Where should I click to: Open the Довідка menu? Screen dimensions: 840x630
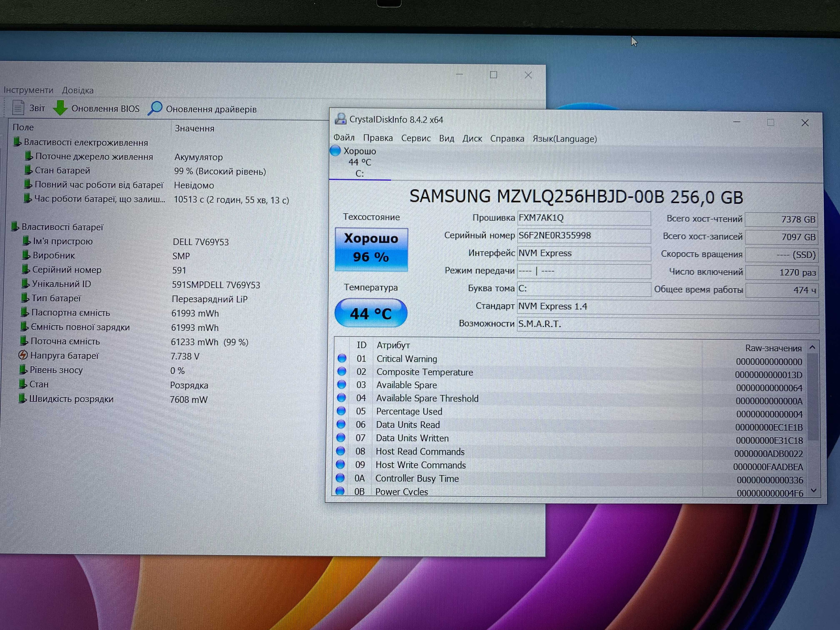(x=77, y=90)
